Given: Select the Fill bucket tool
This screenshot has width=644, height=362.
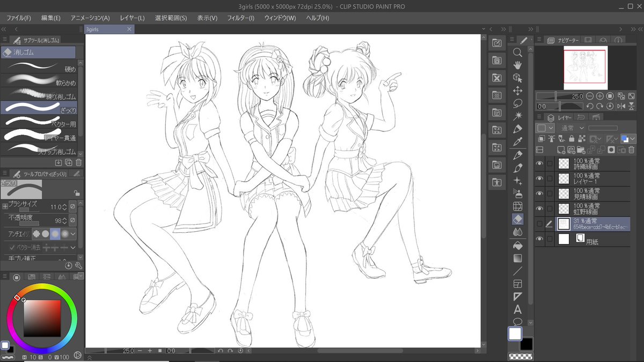Looking at the screenshot, I should pyautogui.click(x=518, y=246).
